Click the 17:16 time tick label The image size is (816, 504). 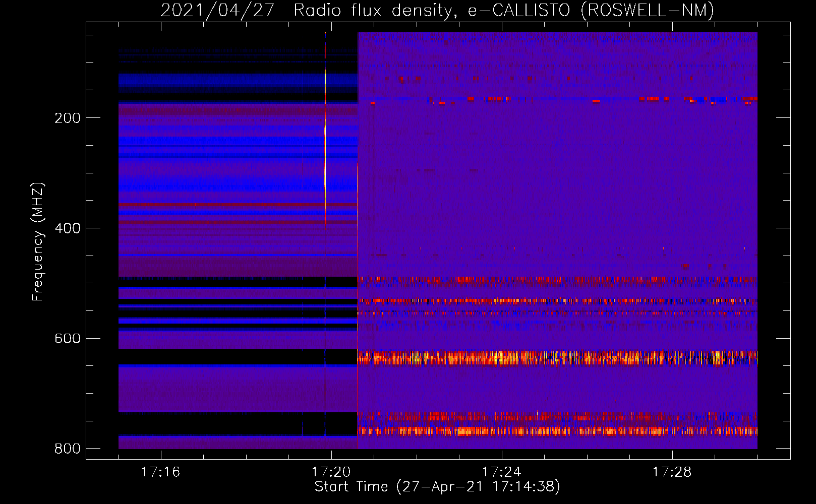[160, 472]
